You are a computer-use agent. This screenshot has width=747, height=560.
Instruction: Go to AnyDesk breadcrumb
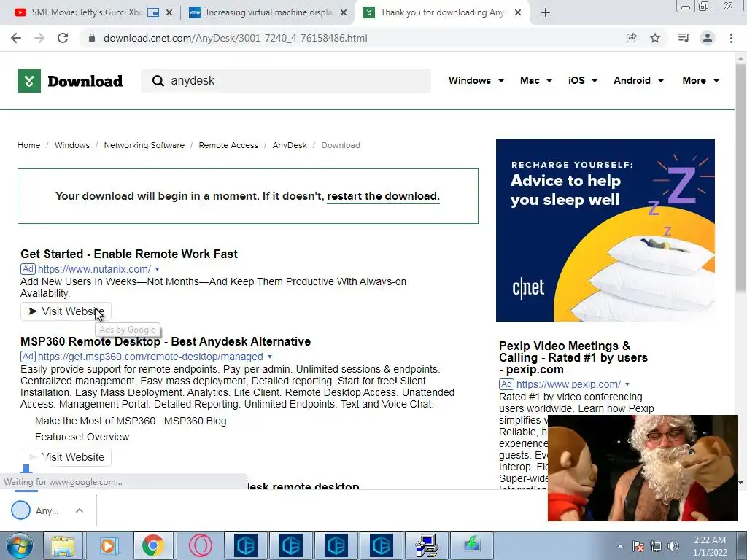tap(290, 145)
